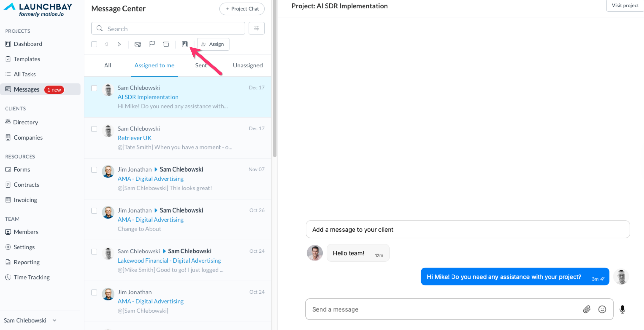Switch to the Unassigned tab
644x330 pixels.
point(248,65)
